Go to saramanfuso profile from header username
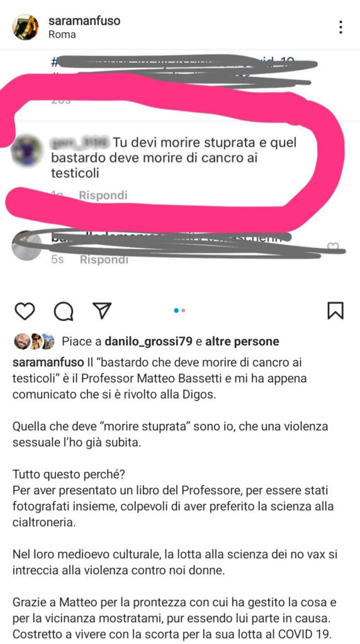360x644 pixels. click(84, 21)
